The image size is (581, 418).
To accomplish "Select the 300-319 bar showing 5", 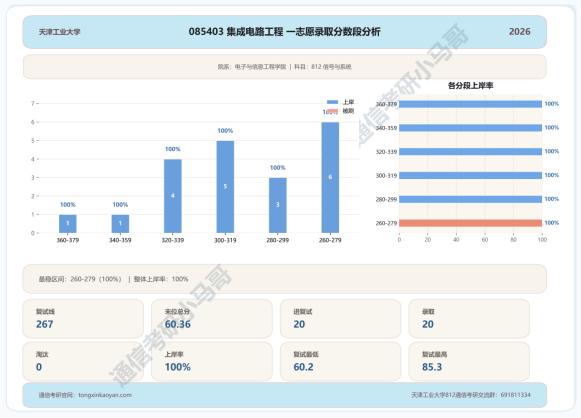I will point(225,187).
